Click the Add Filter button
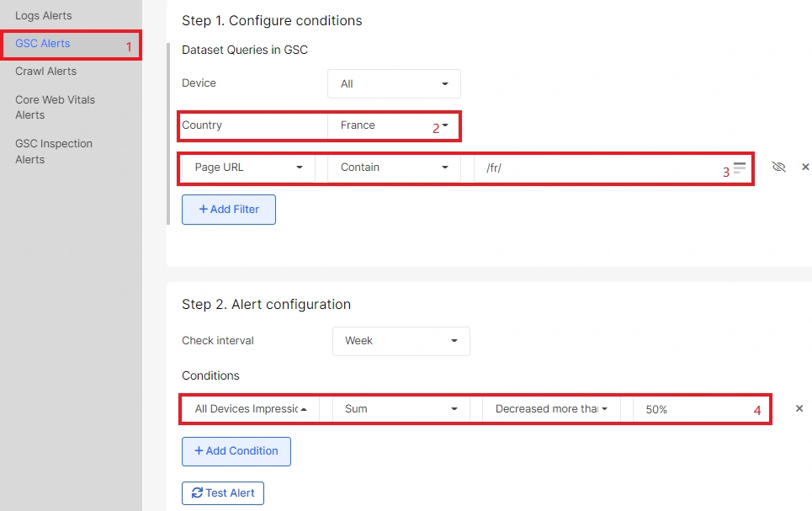This screenshot has width=812, height=511. (x=228, y=209)
